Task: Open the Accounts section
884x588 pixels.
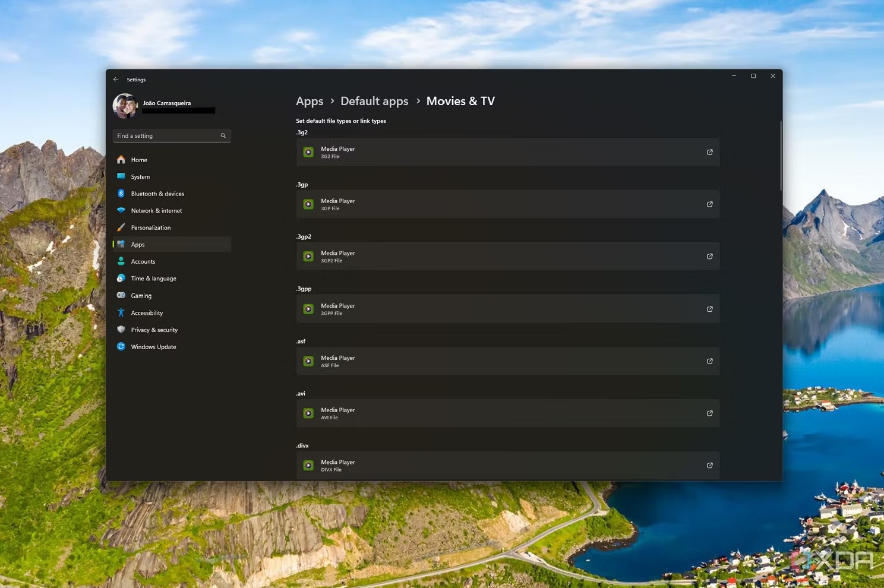Action: tap(143, 261)
